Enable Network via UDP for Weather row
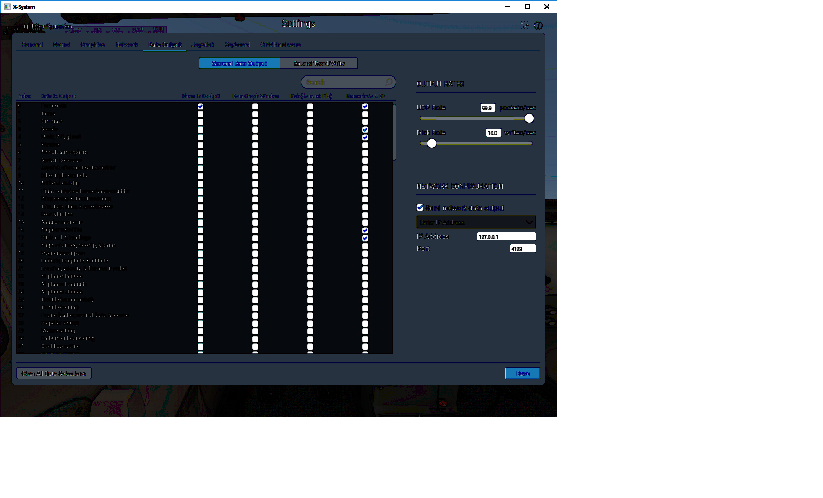This screenshot has width=823, height=498. (x=365, y=145)
